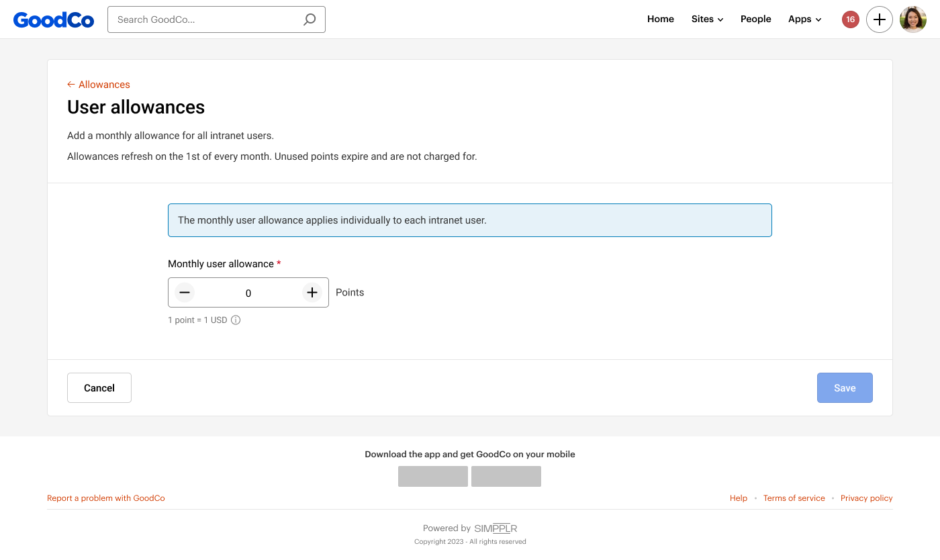Open the notifications badge showing 16
Screen dimensions: 940x560
[x=850, y=19]
